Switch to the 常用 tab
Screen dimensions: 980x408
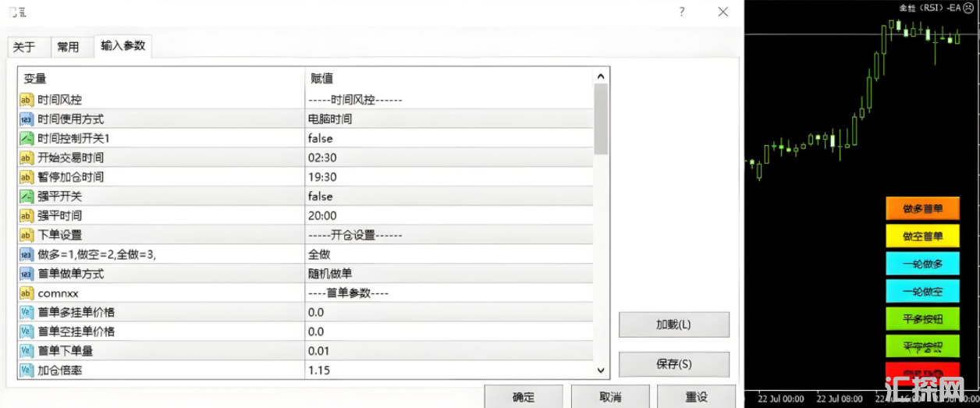point(68,47)
